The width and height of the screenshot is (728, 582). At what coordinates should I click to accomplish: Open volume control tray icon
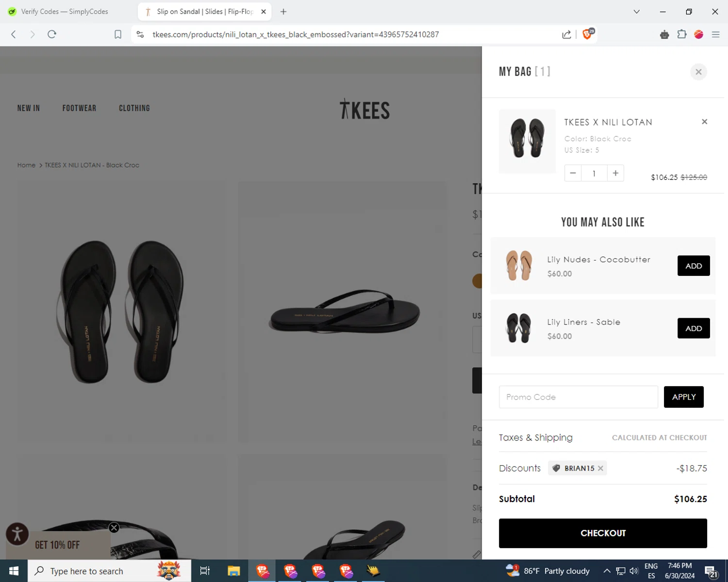pyautogui.click(x=633, y=571)
